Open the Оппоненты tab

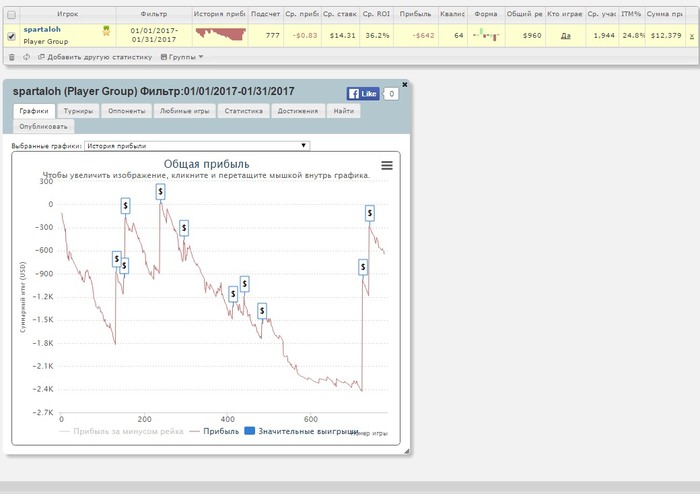point(127,111)
